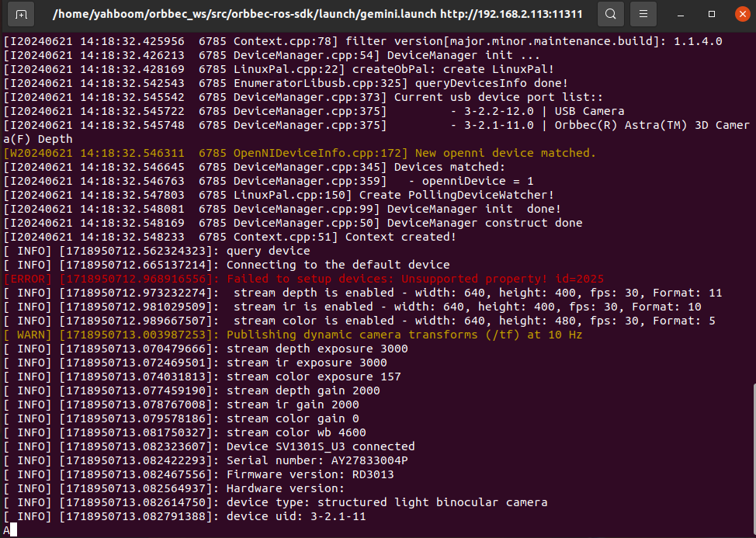Click the "New openni device matched." warning
756x538 pixels.
tap(300, 153)
